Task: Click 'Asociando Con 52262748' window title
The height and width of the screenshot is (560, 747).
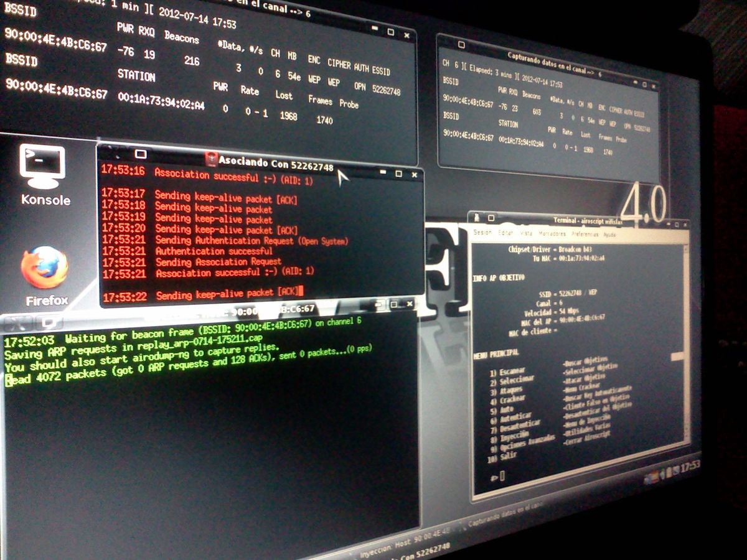Action: coord(276,163)
